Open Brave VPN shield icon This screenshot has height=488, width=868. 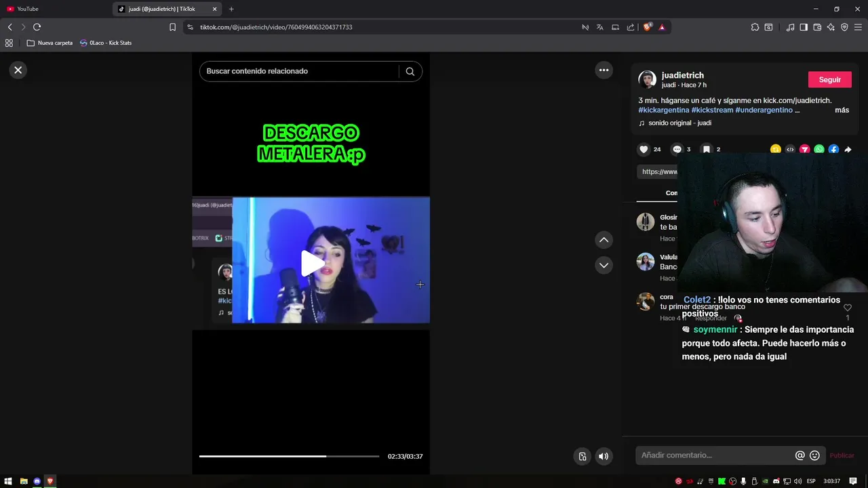(x=844, y=27)
